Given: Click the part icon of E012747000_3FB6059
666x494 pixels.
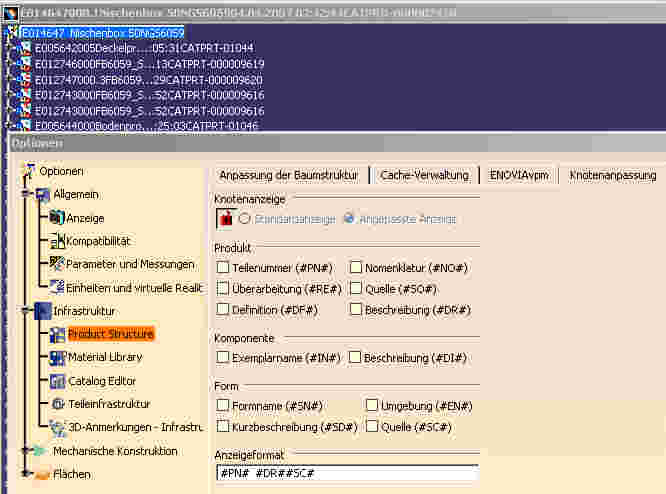Looking at the screenshot, I should click(x=25, y=79).
